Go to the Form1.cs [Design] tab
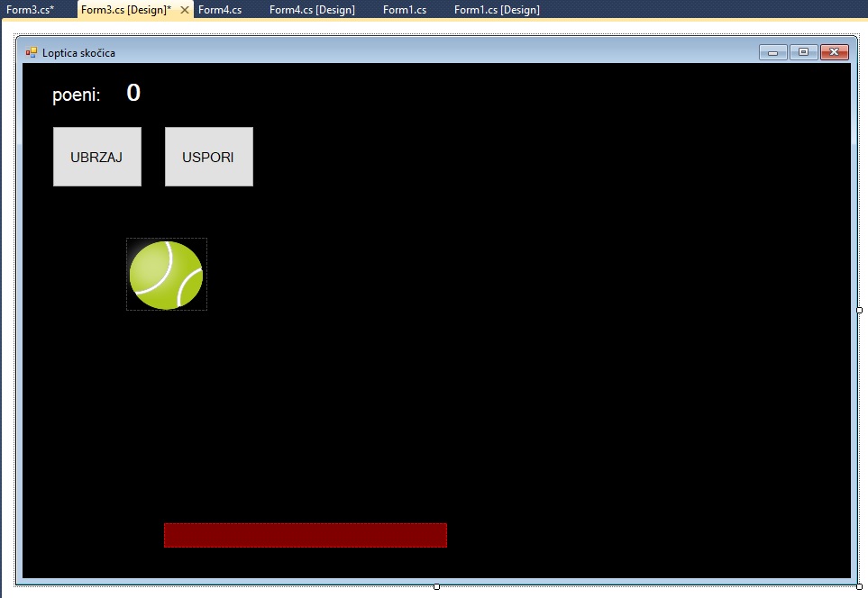Image resolution: width=868 pixels, height=598 pixels. 497,10
